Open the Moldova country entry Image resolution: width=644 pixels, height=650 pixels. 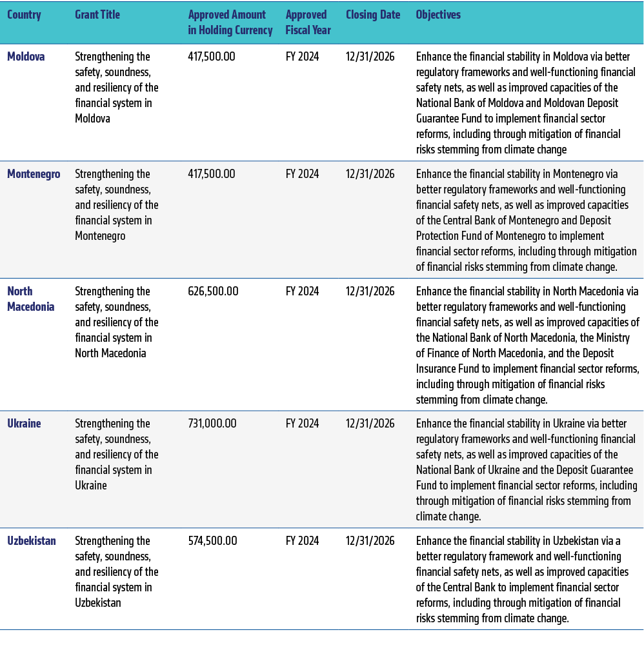pyautogui.click(x=26, y=57)
